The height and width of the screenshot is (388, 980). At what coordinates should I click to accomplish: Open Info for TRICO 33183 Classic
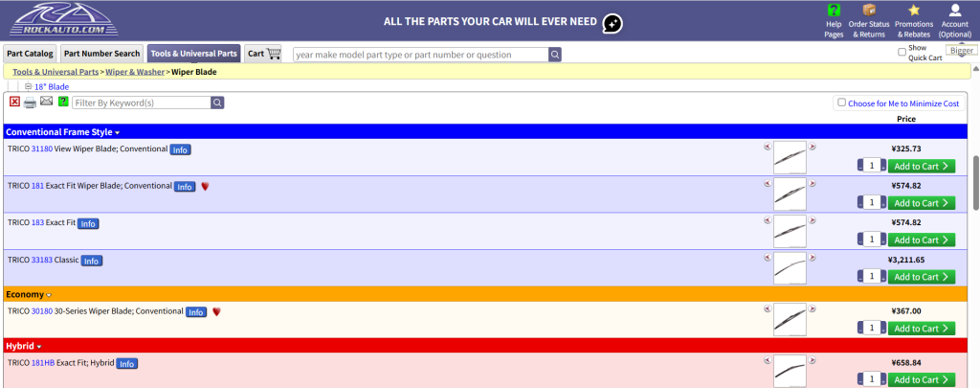(92, 261)
